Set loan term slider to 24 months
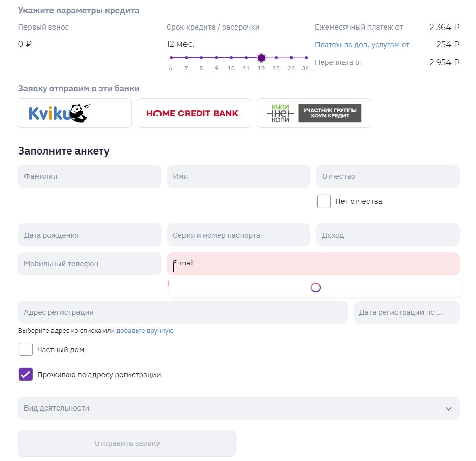 coord(291,58)
